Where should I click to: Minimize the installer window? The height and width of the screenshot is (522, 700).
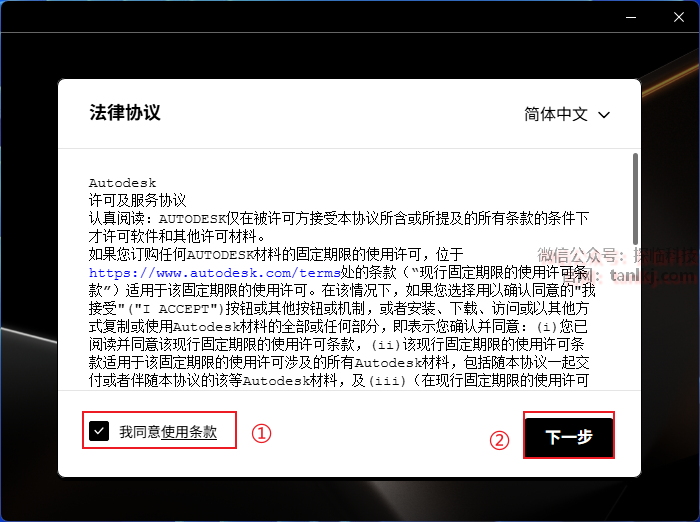(x=631, y=17)
